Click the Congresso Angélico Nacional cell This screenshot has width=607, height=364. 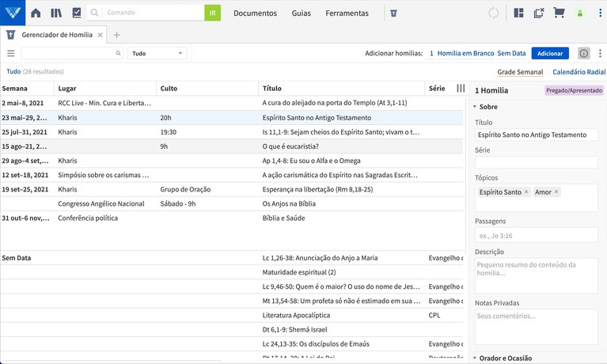click(101, 203)
